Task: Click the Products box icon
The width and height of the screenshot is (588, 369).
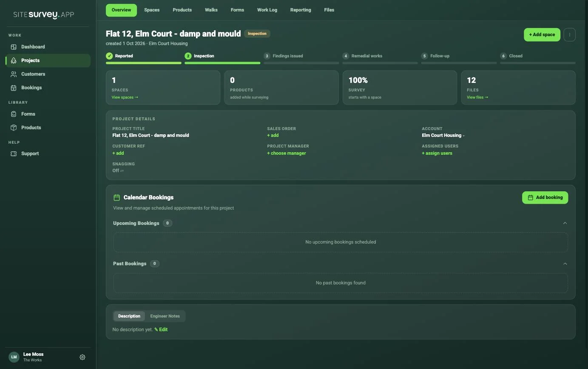Action: tap(14, 128)
